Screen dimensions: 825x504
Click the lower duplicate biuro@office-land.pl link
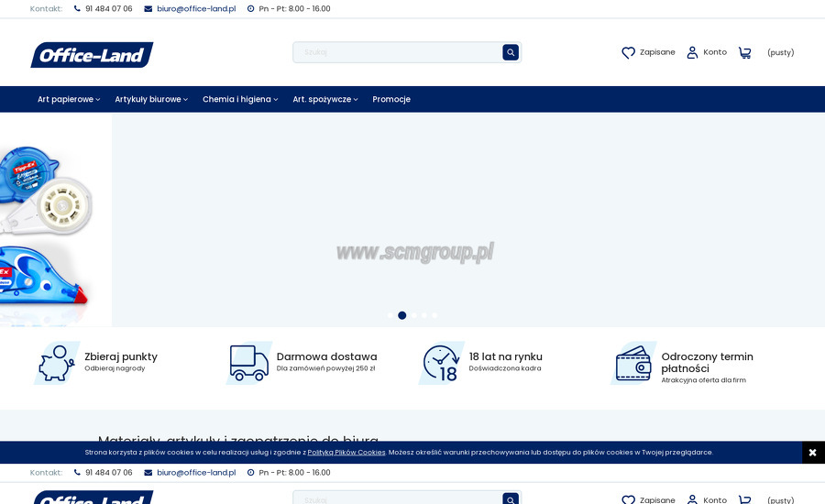pyautogui.click(x=196, y=473)
